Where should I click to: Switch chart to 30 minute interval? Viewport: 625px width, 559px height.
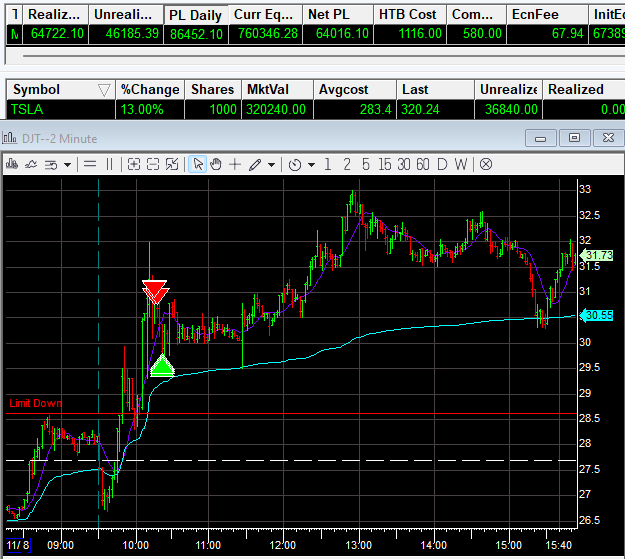tap(404, 164)
